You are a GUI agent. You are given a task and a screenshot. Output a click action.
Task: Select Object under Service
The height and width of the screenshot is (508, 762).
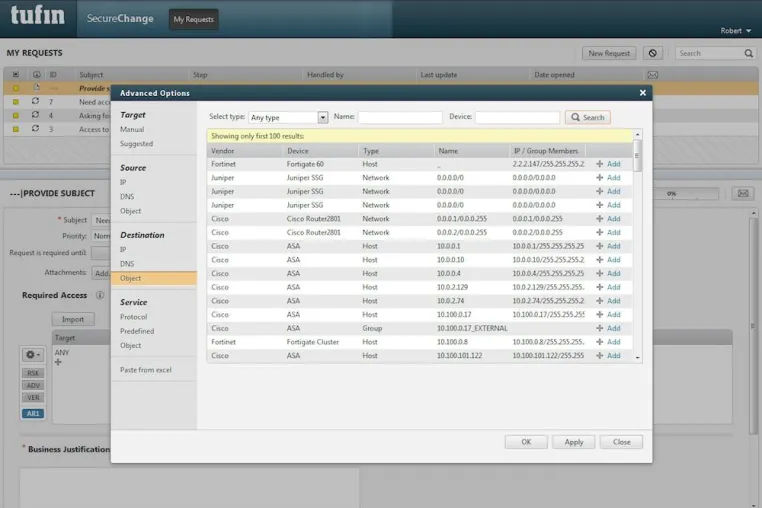(130, 345)
